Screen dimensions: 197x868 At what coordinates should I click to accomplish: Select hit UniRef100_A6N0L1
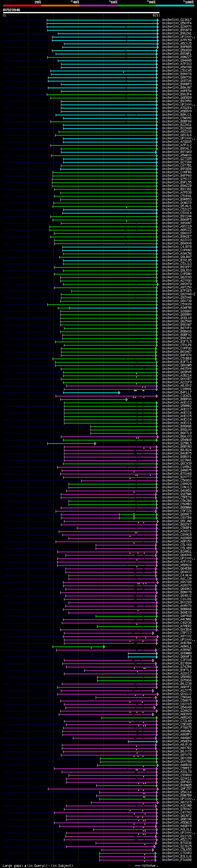(x=177, y=646)
